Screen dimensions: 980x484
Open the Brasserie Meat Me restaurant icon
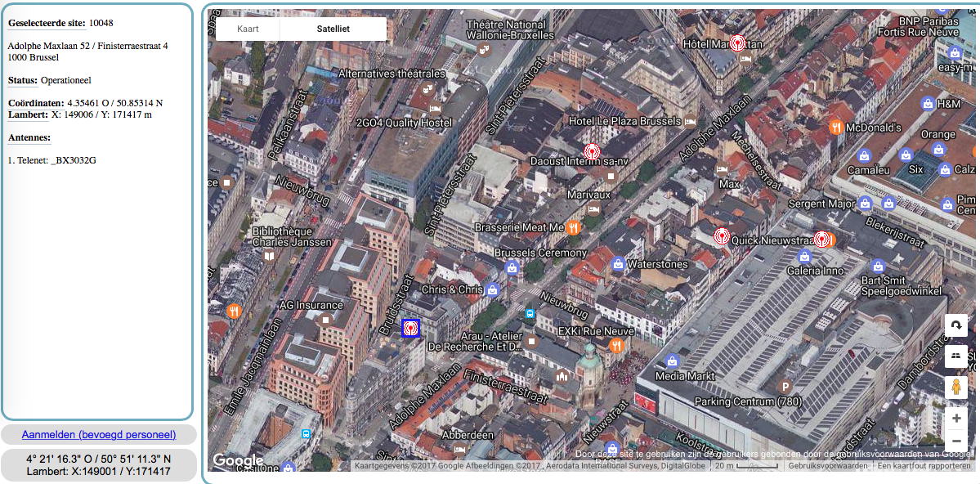tap(574, 227)
